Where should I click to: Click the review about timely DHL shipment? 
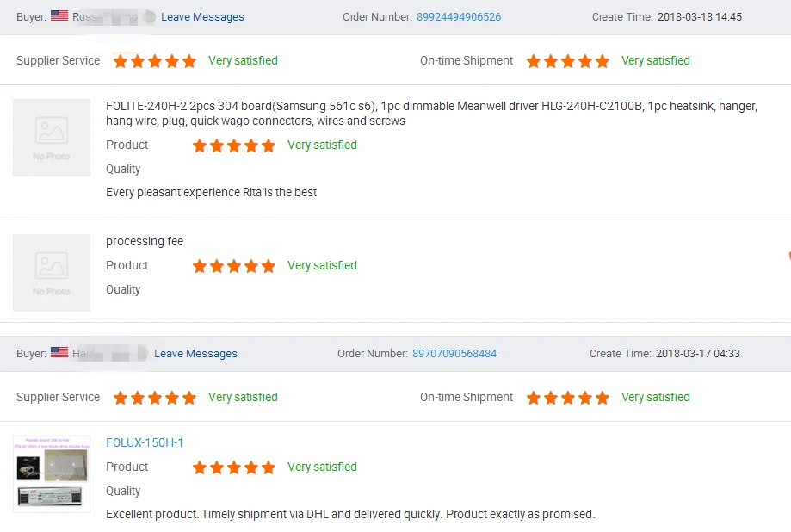click(x=349, y=514)
